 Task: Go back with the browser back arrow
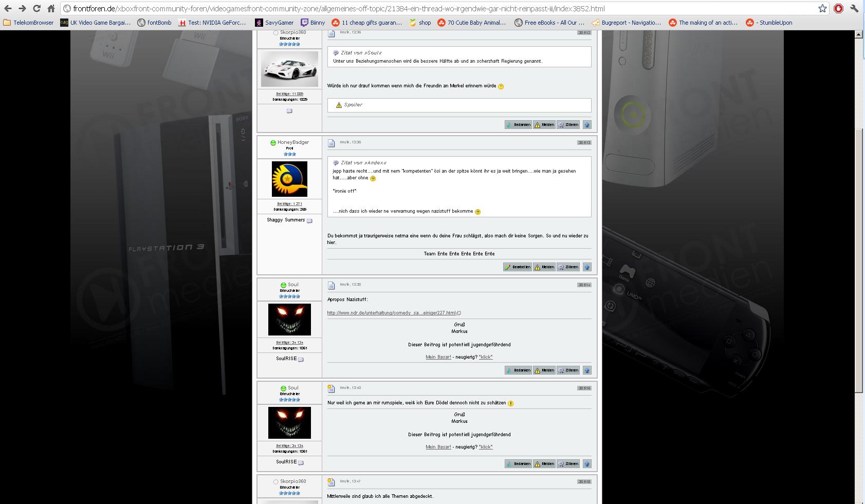(8, 9)
